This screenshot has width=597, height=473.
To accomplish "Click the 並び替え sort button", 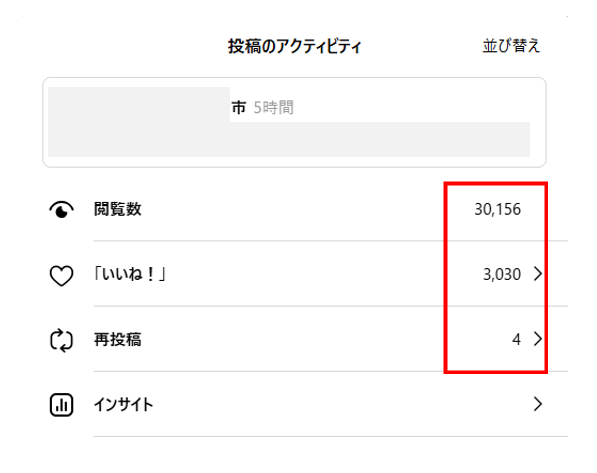I will 511,46.
